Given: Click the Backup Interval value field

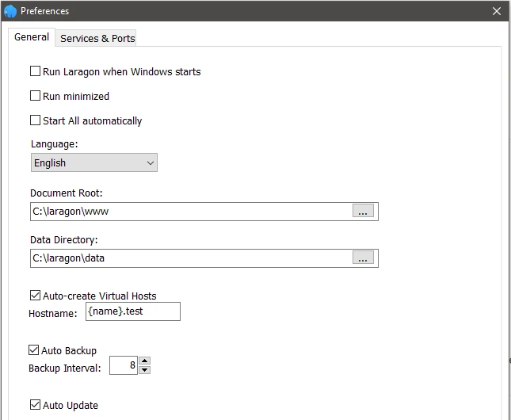Looking at the screenshot, I should [x=124, y=365].
